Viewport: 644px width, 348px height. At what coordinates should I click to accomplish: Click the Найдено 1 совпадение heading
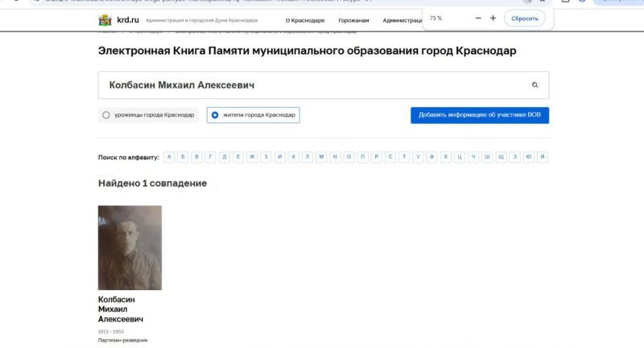tap(152, 183)
